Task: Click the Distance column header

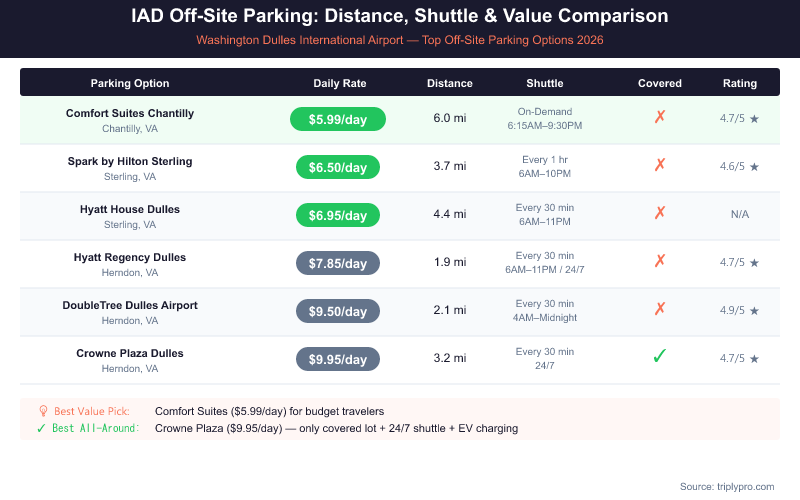Action: click(450, 83)
